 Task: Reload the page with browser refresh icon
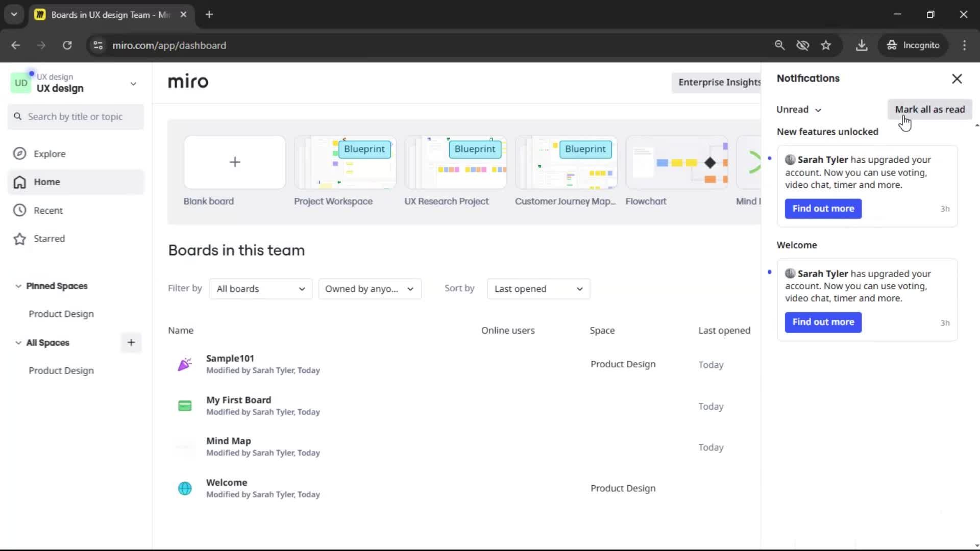click(67, 45)
